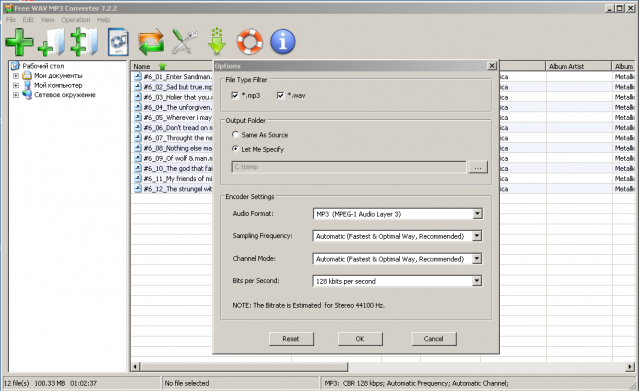Screen dimensions: 639x391
Task: Click file icon of #6_04_The unforgiven
Action: click(138, 107)
